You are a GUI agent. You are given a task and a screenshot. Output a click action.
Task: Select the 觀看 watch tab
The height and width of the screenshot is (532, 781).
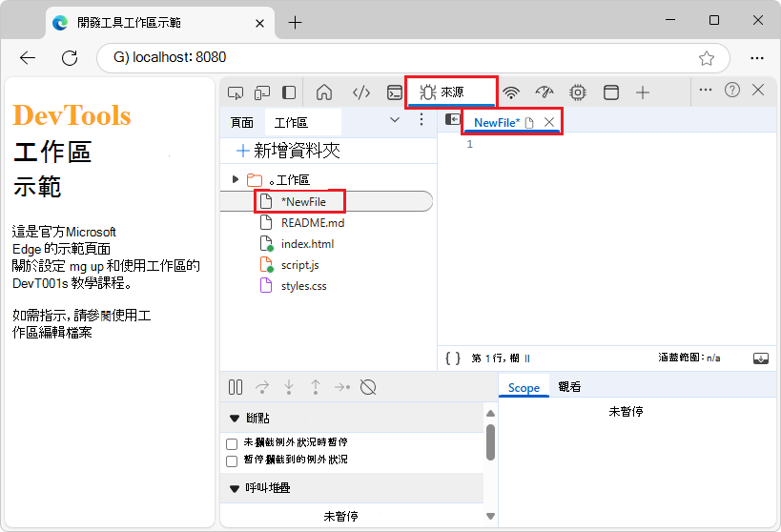click(x=569, y=386)
